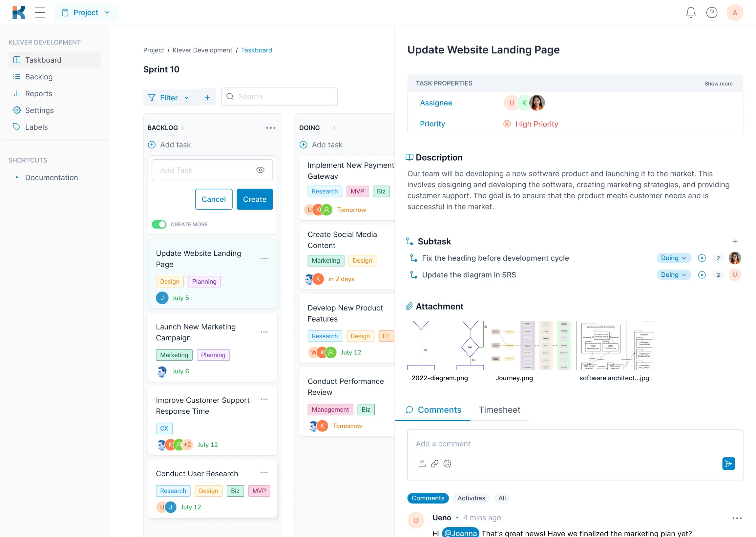Toggle visibility eye icon on Add Task field
The height and width of the screenshot is (537, 756).
coord(261,169)
